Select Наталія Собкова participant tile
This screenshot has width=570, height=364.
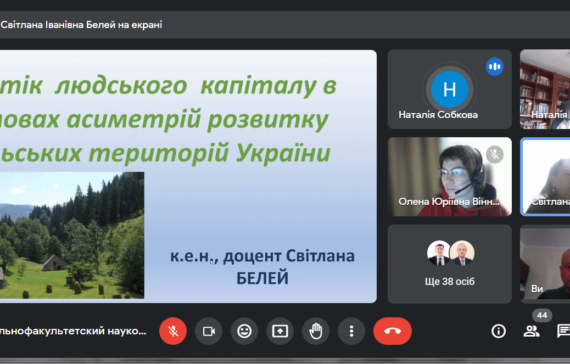click(450, 89)
